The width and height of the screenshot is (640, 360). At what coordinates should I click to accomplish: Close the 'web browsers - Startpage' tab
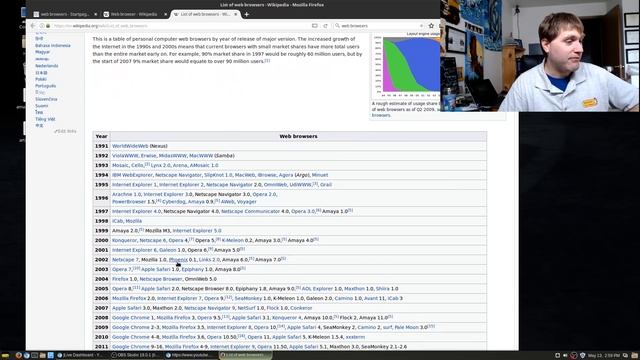tap(96, 14)
